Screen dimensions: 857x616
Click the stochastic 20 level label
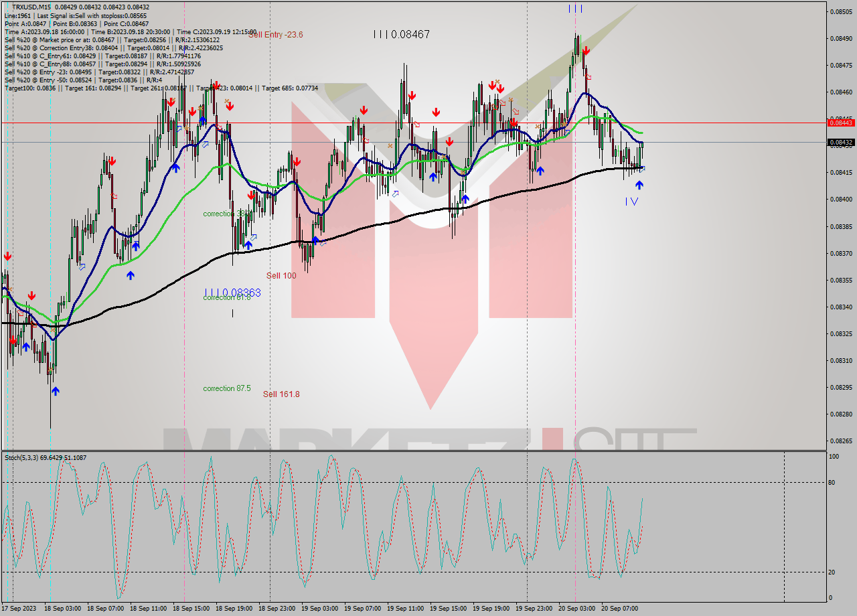[833, 572]
